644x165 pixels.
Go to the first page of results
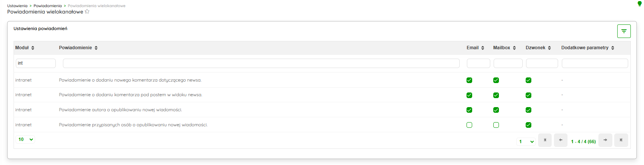[545, 140]
